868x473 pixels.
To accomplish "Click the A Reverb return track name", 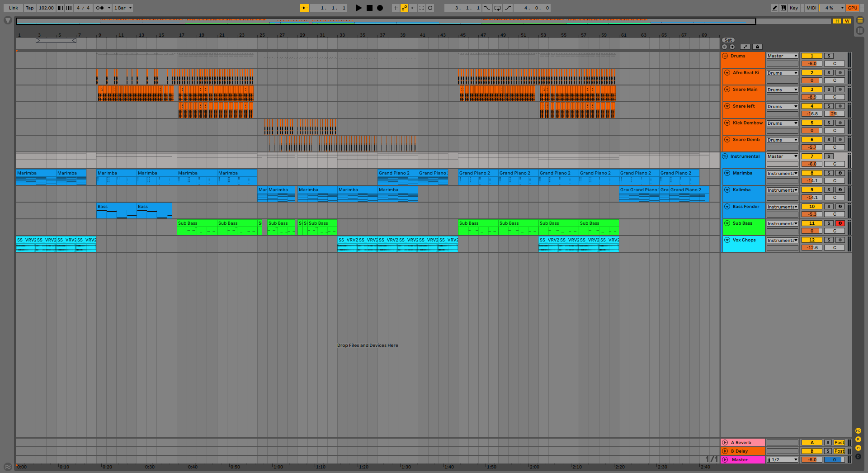I will (741, 443).
